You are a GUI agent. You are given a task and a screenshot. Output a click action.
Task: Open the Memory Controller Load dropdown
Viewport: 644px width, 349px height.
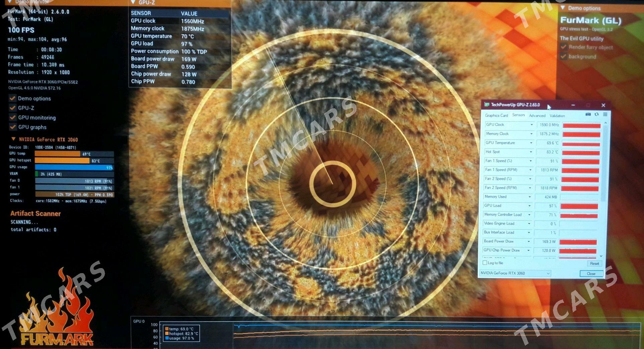tap(529, 215)
